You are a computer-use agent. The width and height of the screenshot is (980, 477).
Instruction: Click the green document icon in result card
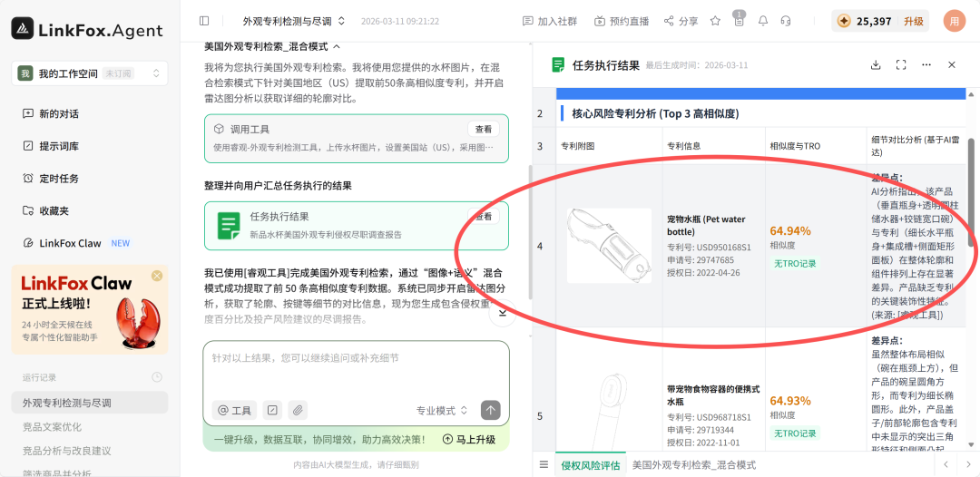[x=229, y=226]
